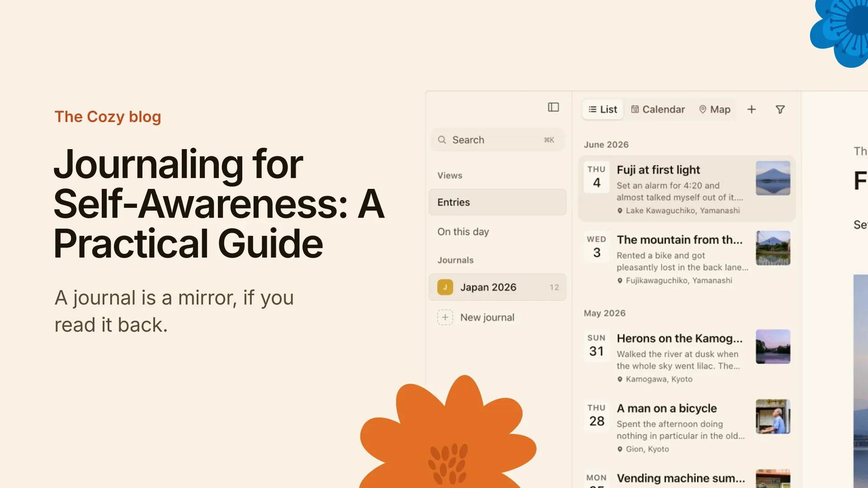Viewport: 868px width, 488px height.
Task: Select the Entries view
Action: (x=497, y=202)
